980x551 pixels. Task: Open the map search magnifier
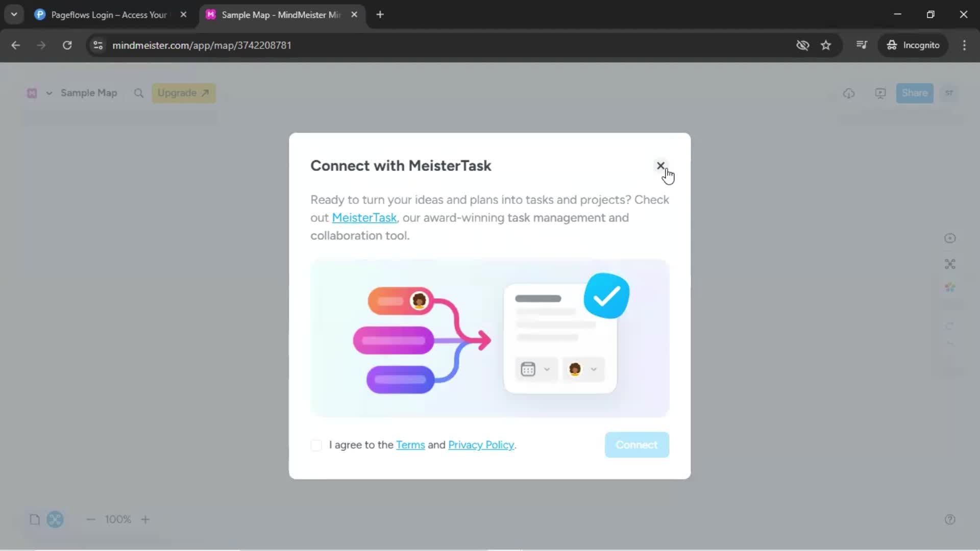click(138, 93)
